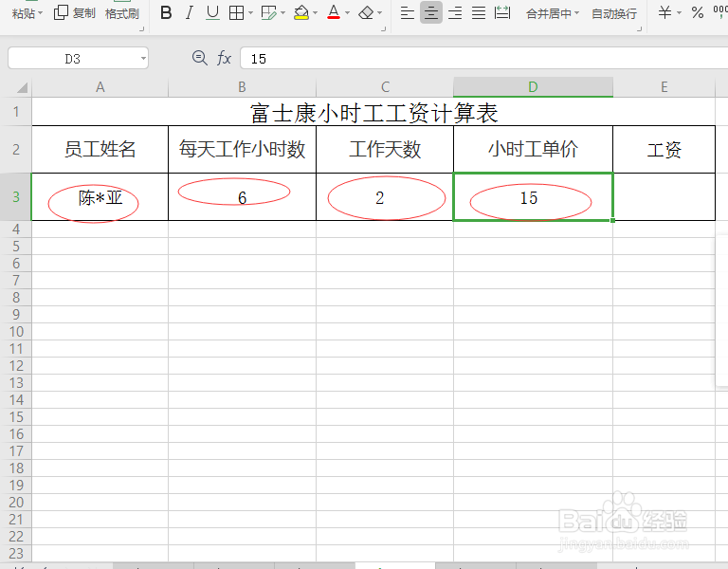Select row 1 header
The image size is (728, 569).
(x=16, y=112)
